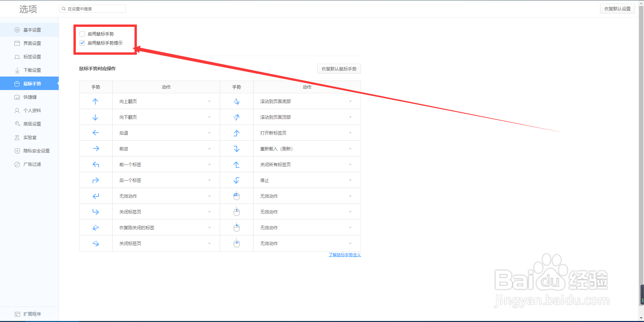
Task: Click the 恢复默认鼠标手势 button
Action: coord(339,69)
